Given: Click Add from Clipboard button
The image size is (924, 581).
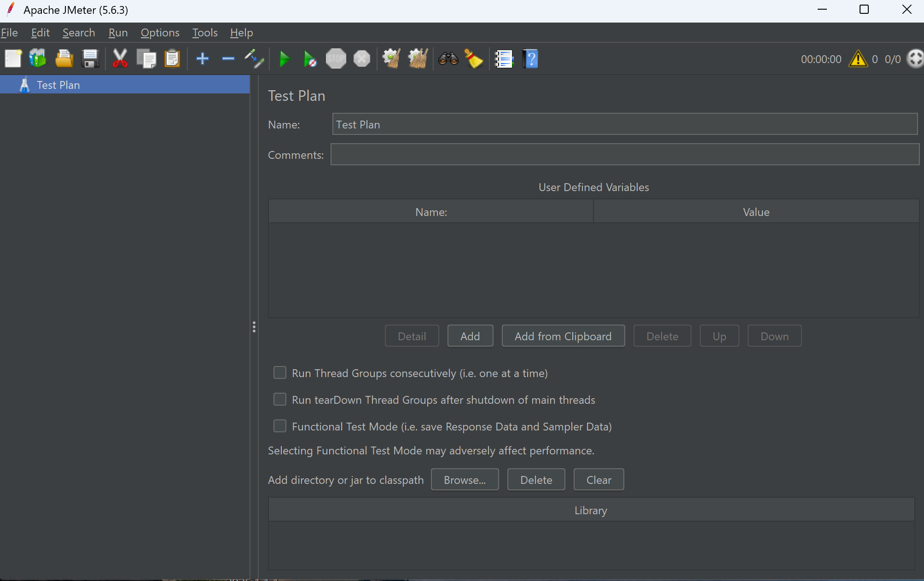Looking at the screenshot, I should coord(563,336).
